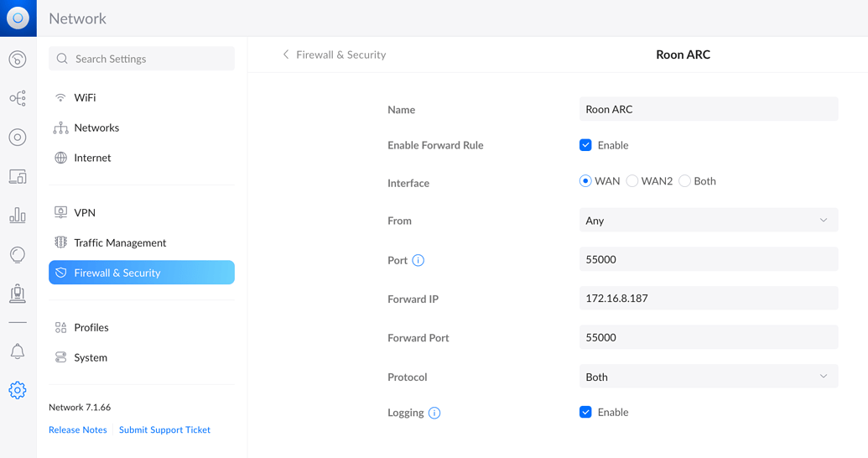The height and width of the screenshot is (458, 868).
Task: Click the Profiles grid icon
Action: [60, 327]
